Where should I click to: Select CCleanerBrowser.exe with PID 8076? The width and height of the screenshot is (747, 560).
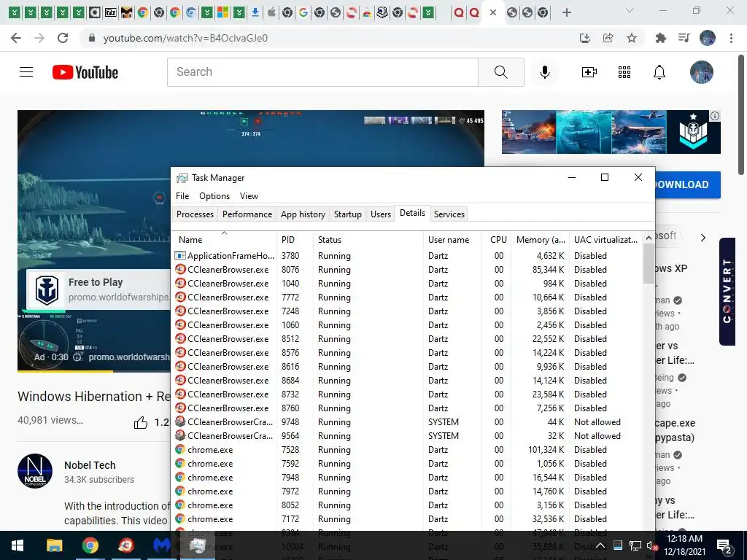pyautogui.click(x=407, y=270)
